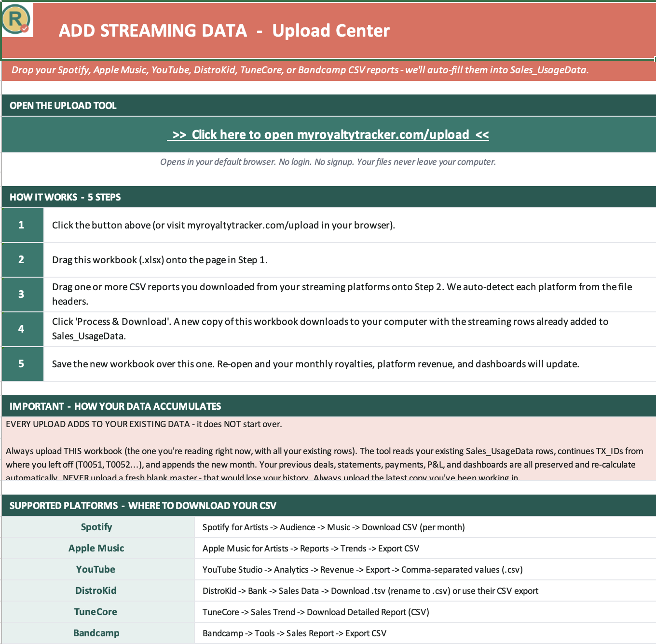The width and height of the screenshot is (656, 644).
Task: Select the 'Drop your Spotify, Apple Music' subtitle line
Action: click(300, 70)
